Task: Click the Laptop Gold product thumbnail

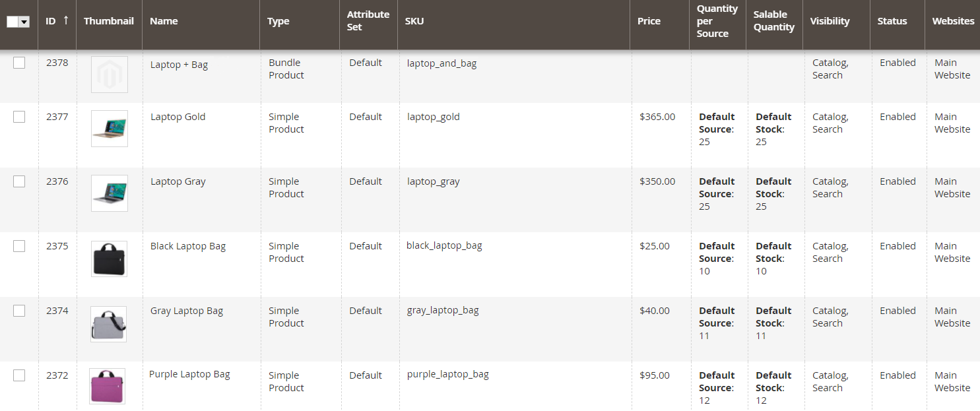Action: (x=109, y=129)
